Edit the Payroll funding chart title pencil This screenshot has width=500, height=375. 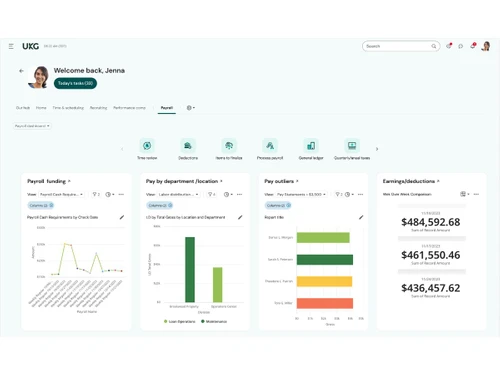tap(122, 217)
